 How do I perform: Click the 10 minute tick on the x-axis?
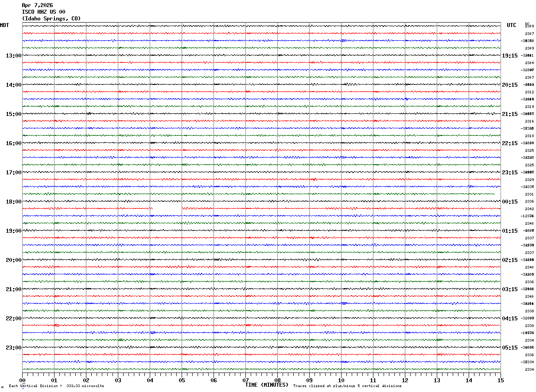point(341,380)
